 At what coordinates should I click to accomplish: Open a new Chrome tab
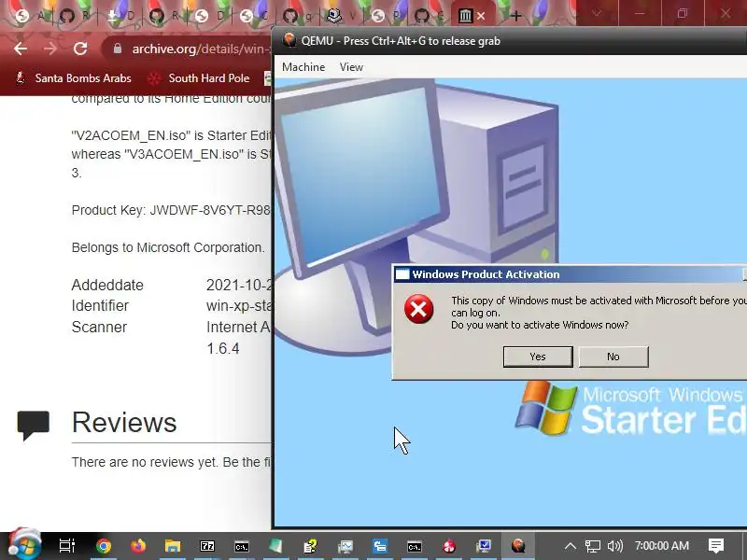(x=515, y=16)
